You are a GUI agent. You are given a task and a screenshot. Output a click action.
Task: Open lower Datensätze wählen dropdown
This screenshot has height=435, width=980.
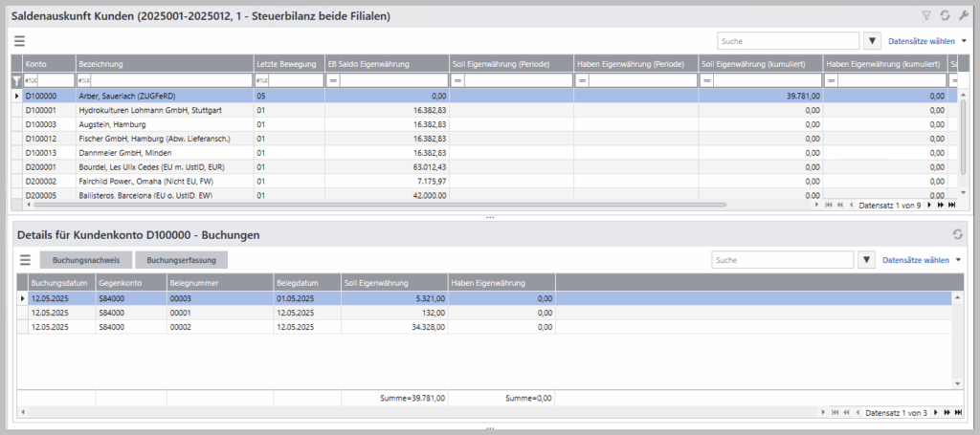click(922, 260)
